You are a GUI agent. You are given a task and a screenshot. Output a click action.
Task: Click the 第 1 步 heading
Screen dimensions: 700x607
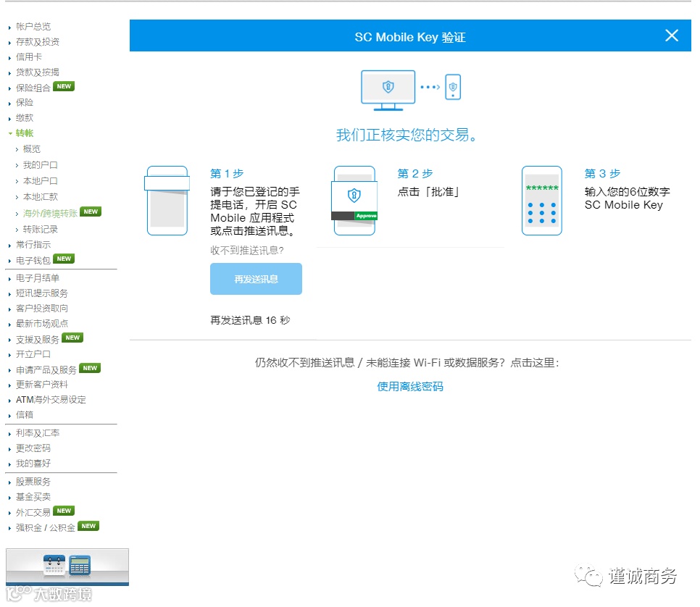[227, 173]
